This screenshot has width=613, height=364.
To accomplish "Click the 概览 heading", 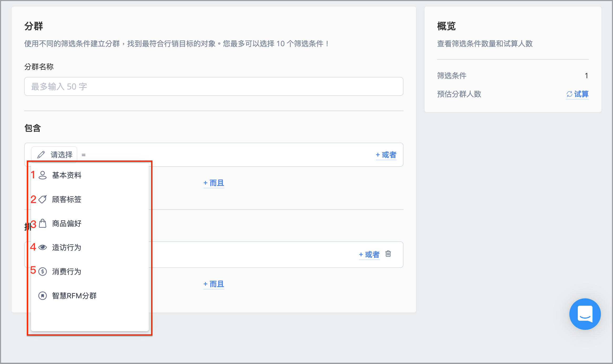I will (x=446, y=26).
